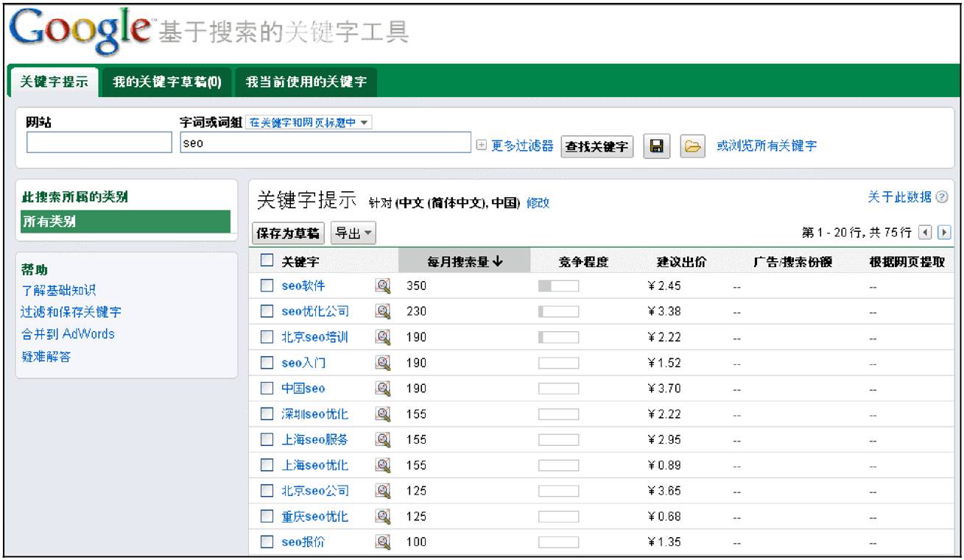Viewport: 964px width, 560px height.
Task: Click ¥3.70 bid value for 中国seo
Action: click(664, 389)
